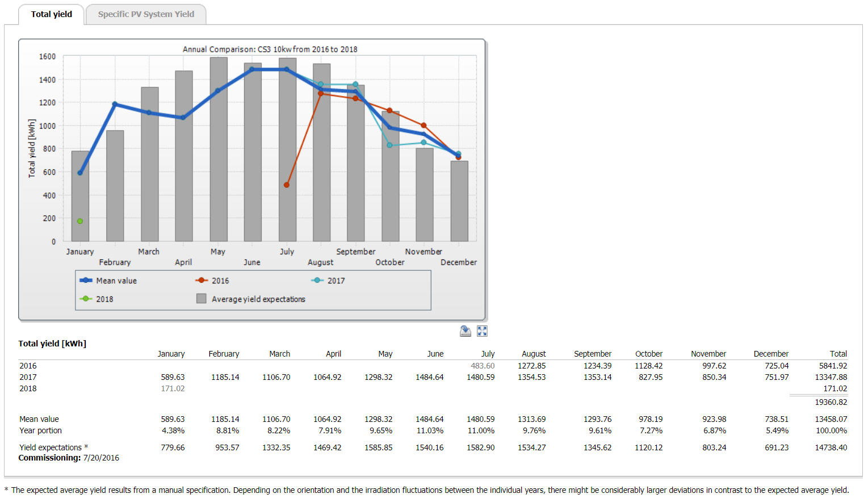Click the January column header in table

(x=171, y=354)
